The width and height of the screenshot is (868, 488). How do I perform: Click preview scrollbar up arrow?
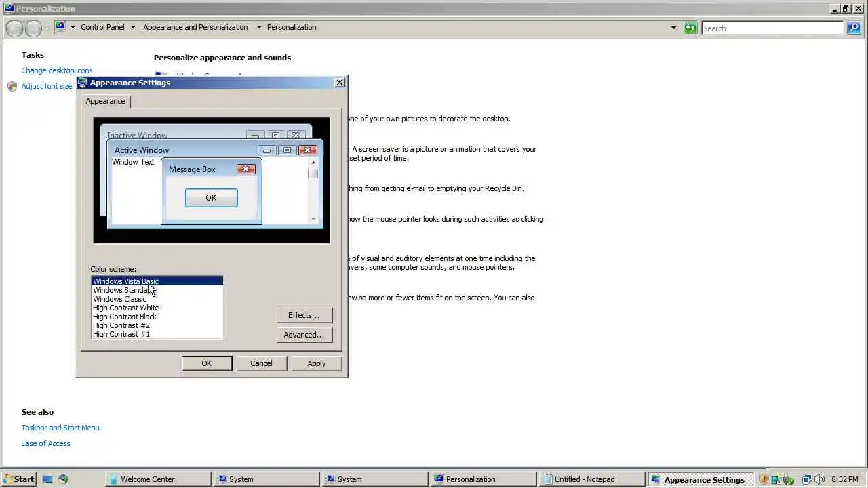click(313, 163)
